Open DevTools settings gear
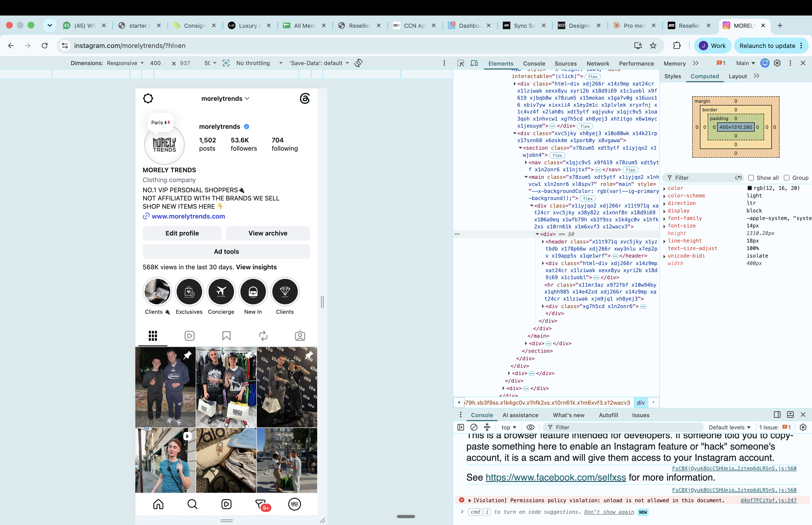812x525 pixels. [777, 63]
